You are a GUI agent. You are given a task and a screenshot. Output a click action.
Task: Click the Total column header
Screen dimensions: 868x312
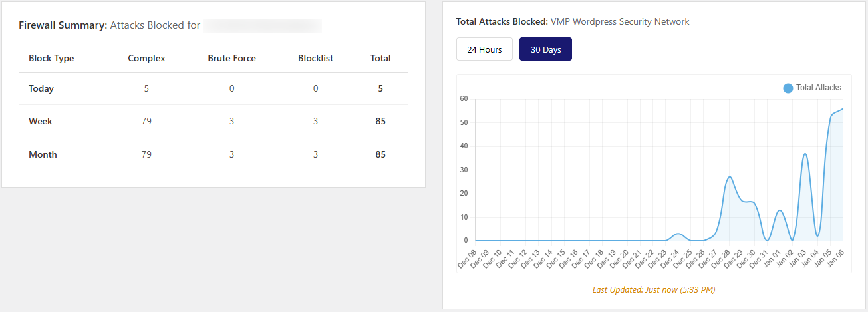click(x=380, y=58)
